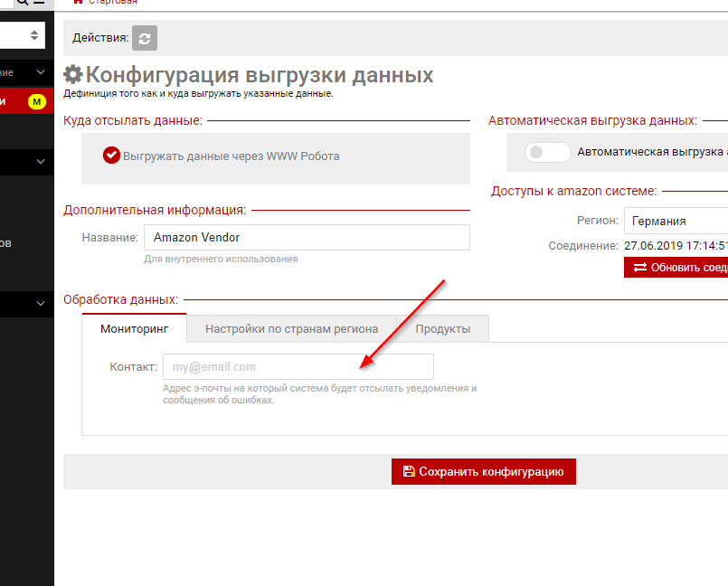Uncheck Выгружать данные через WWW Робота

click(x=111, y=156)
